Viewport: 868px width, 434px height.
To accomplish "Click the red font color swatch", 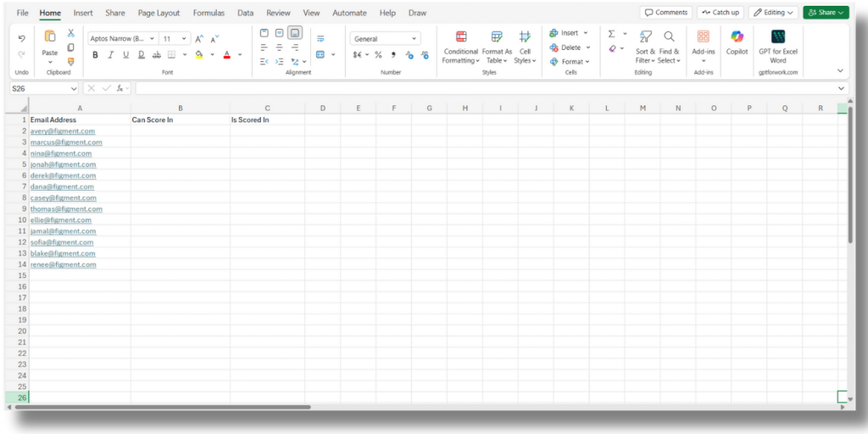I will [226, 55].
